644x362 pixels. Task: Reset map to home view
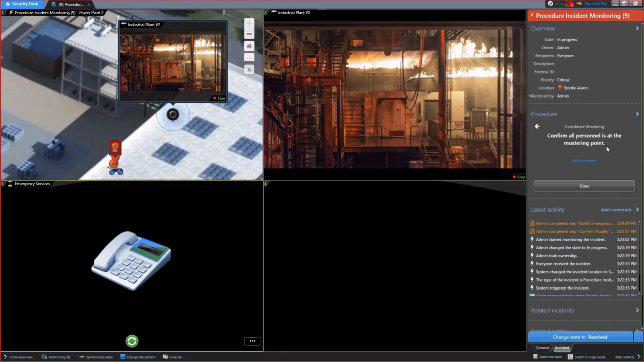click(x=249, y=46)
